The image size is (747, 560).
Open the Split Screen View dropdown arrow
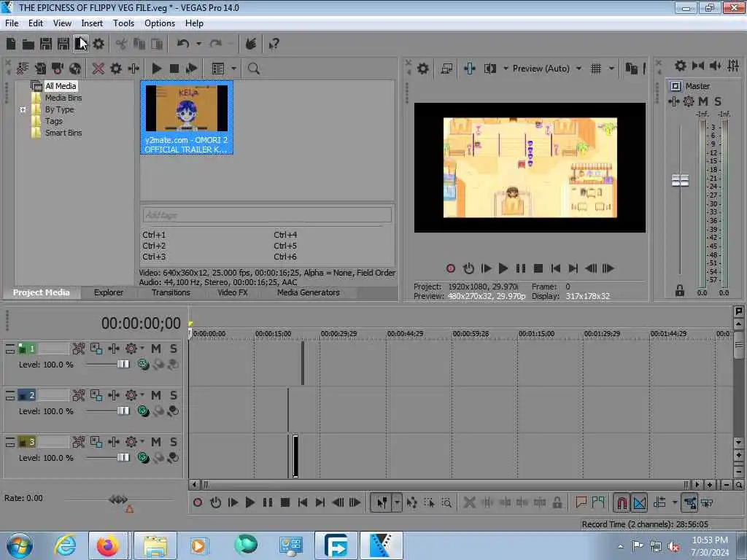click(x=506, y=69)
